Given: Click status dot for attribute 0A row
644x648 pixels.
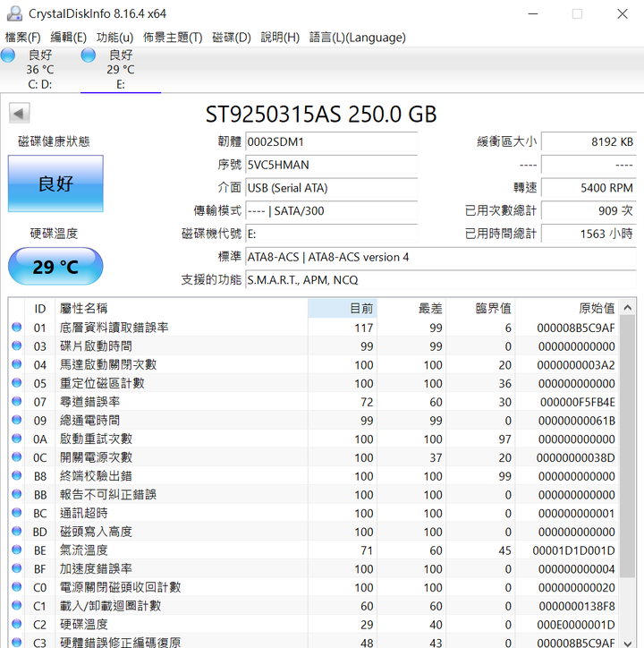Looking at the screenshot, I should [x=16, y=439].
